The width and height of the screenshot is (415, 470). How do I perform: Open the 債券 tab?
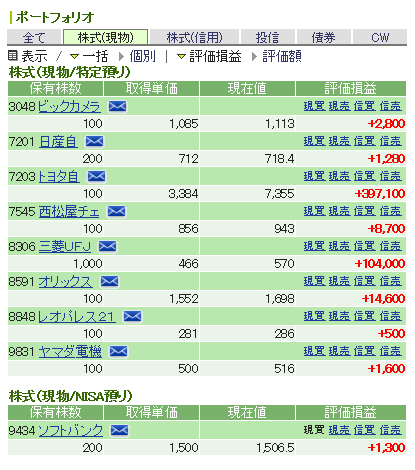coord(323,37)
